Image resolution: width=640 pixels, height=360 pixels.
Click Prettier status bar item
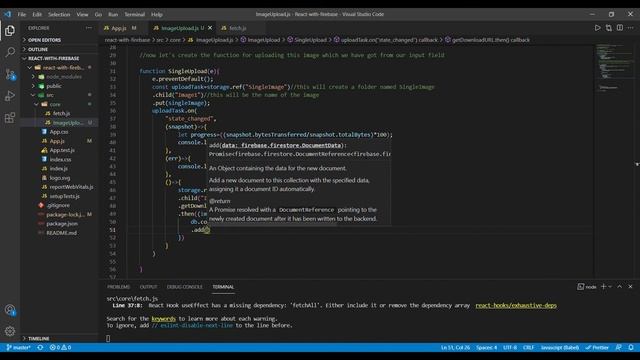[597, 347]
